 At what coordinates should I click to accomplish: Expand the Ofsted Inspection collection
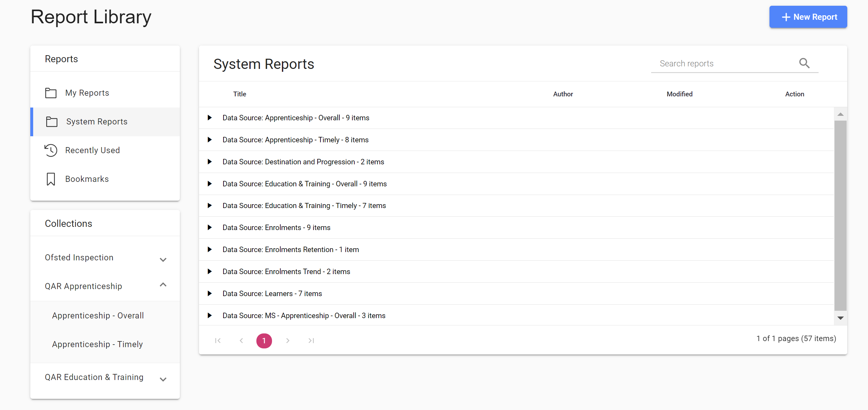click(x=163, y=259)
